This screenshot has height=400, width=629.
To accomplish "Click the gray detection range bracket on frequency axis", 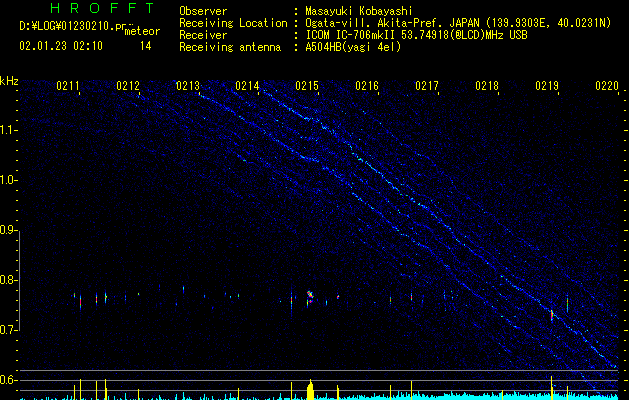I will 20,280.
